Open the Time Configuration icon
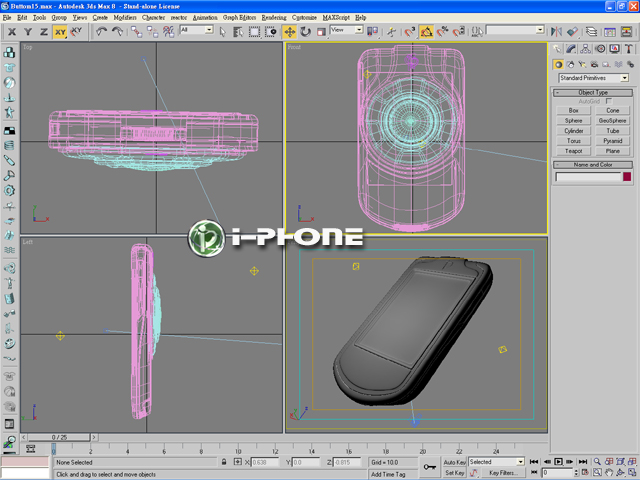Viewport: 640px width, 480px height. click(x=585, y=472)
